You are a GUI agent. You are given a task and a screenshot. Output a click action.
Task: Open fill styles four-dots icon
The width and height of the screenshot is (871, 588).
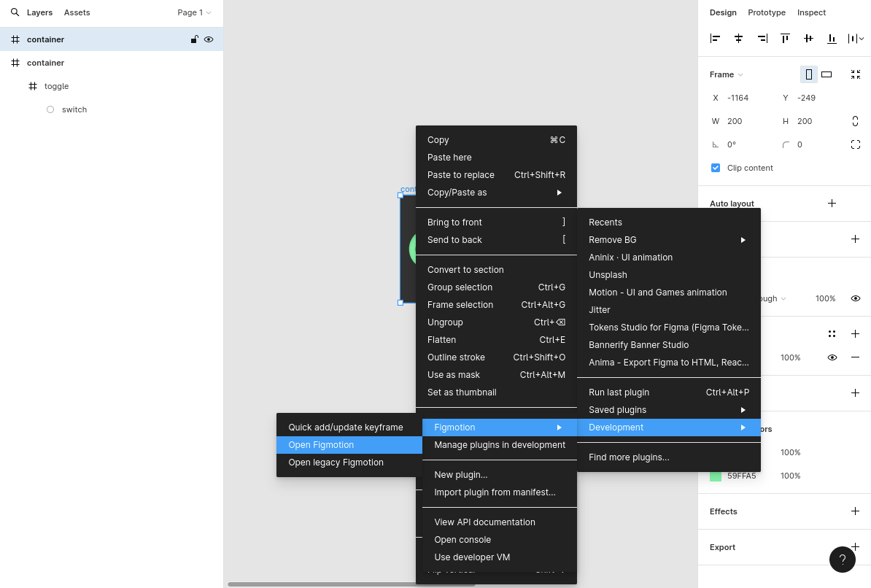tap(832, 334)
